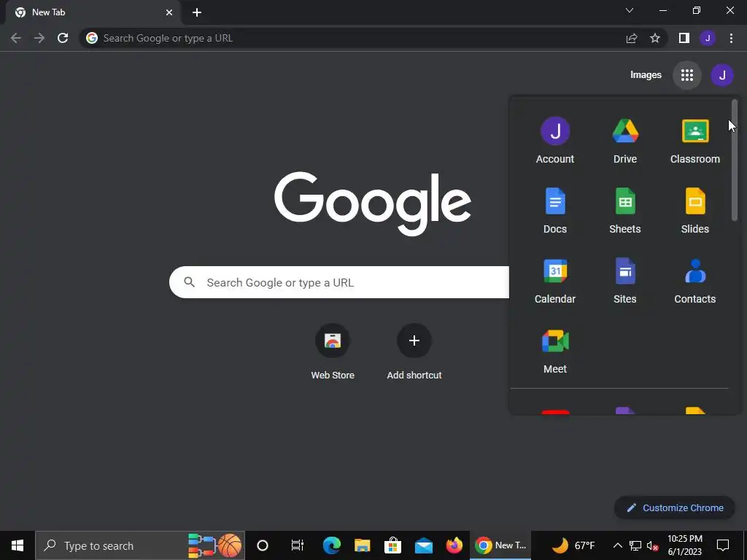Close the Google apps grid launcher

point(687,75)
